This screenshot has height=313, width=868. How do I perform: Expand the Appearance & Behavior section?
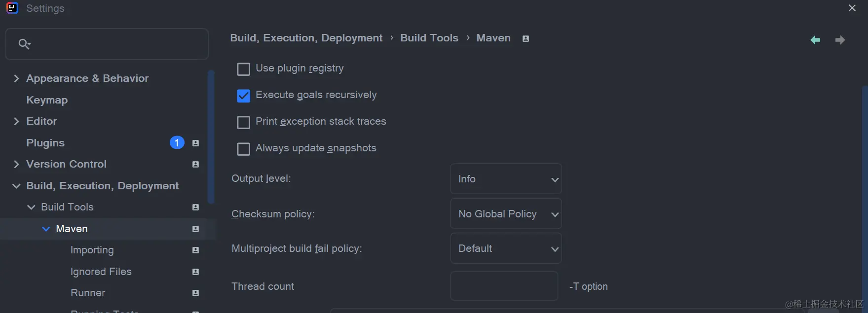click(16, 78)
